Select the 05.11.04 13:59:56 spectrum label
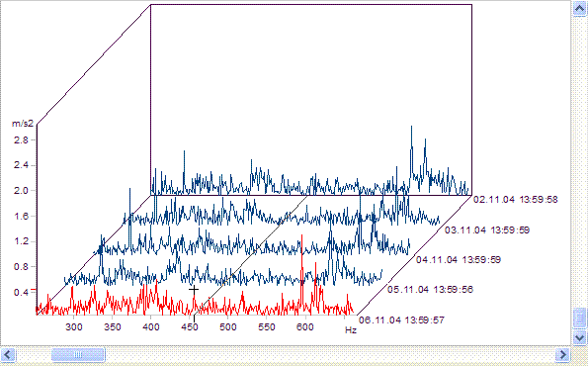588x366 pixels. coord(430,290)
